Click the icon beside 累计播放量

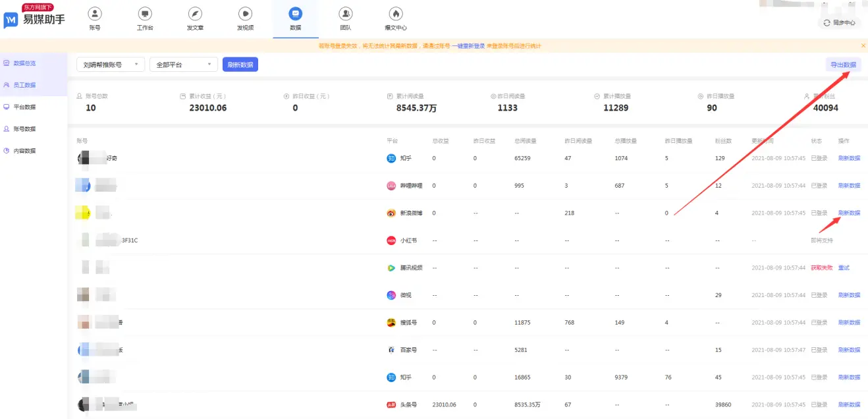click(x=597, y=96)
